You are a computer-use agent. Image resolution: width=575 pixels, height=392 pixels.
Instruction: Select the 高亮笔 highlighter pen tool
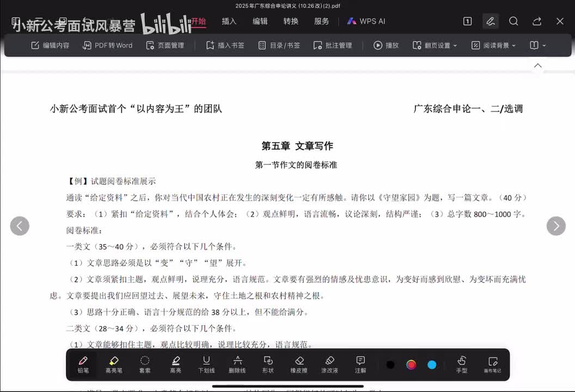tap(114, 364)
